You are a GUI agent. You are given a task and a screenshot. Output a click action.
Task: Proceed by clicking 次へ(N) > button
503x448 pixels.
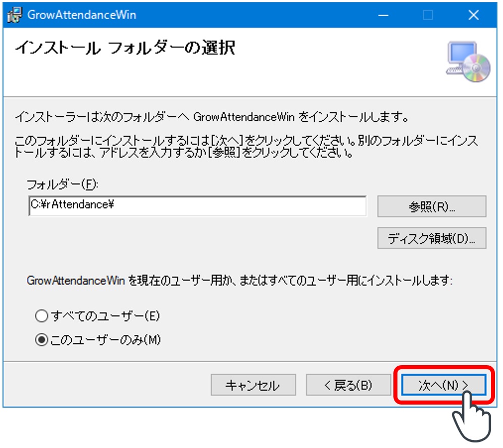click(x=443, y=385)
